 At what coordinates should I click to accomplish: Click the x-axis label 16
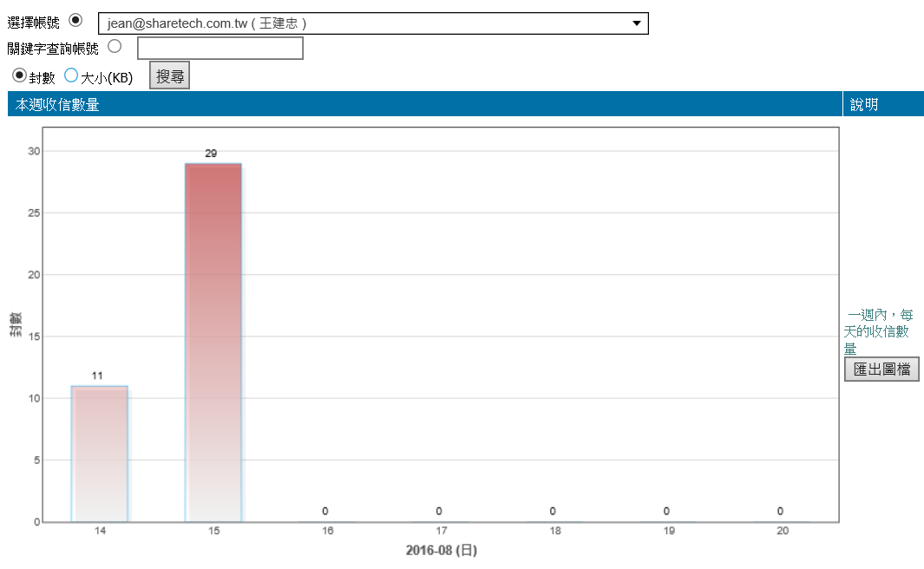[x=327, y=531]
